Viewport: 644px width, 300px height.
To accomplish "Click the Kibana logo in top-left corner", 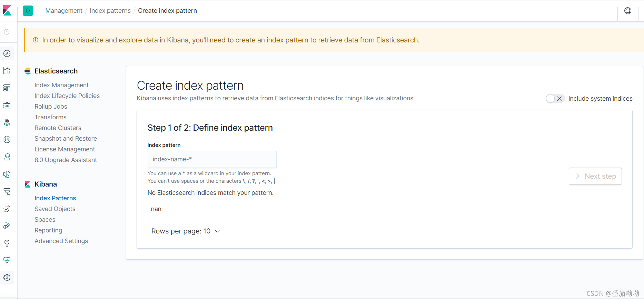I will click(7, 11).
